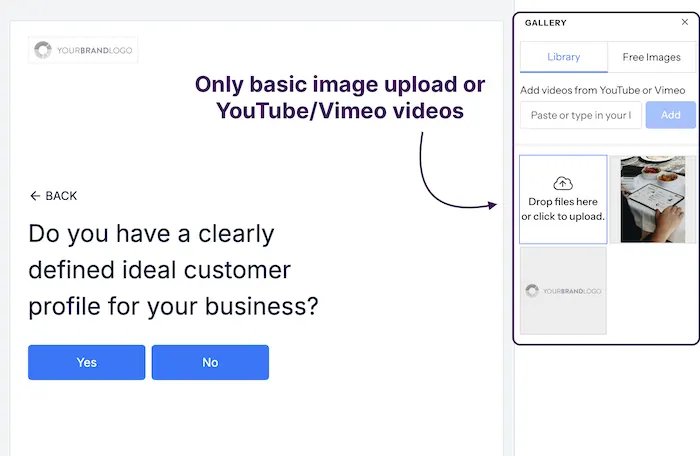Screen dimensions: 700x456
Task: Select the brand logo thumbnail in gallery
Action: point(563,291)
